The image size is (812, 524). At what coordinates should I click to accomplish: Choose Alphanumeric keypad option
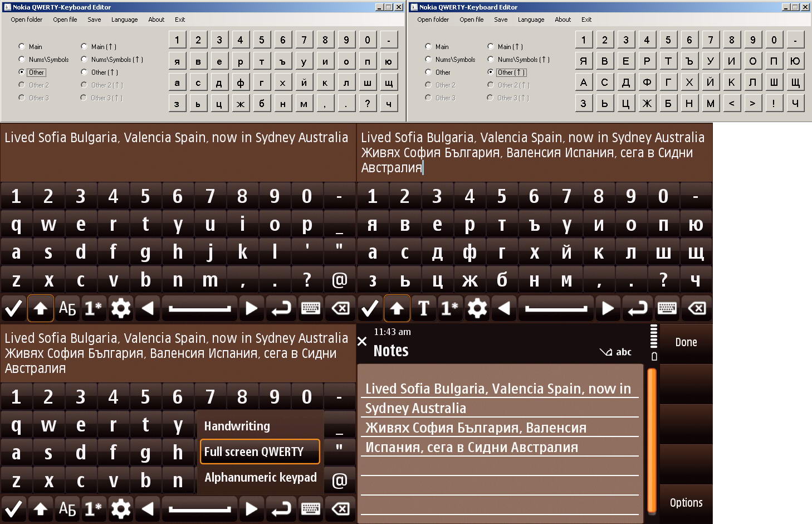(261, 477)
